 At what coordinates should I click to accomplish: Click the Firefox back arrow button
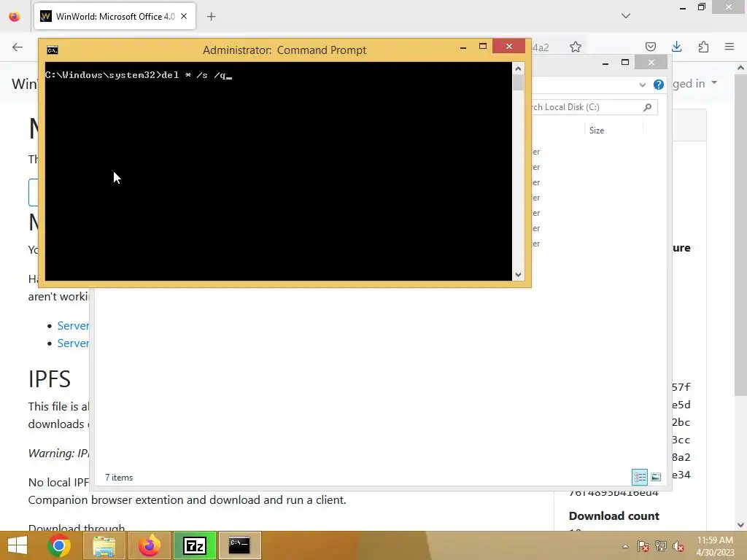tap(18, 47)
